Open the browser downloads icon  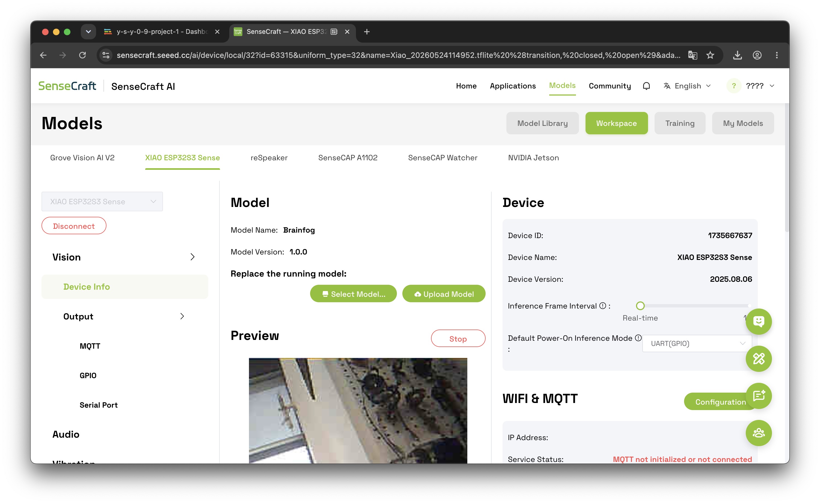[x=737, y=55]
